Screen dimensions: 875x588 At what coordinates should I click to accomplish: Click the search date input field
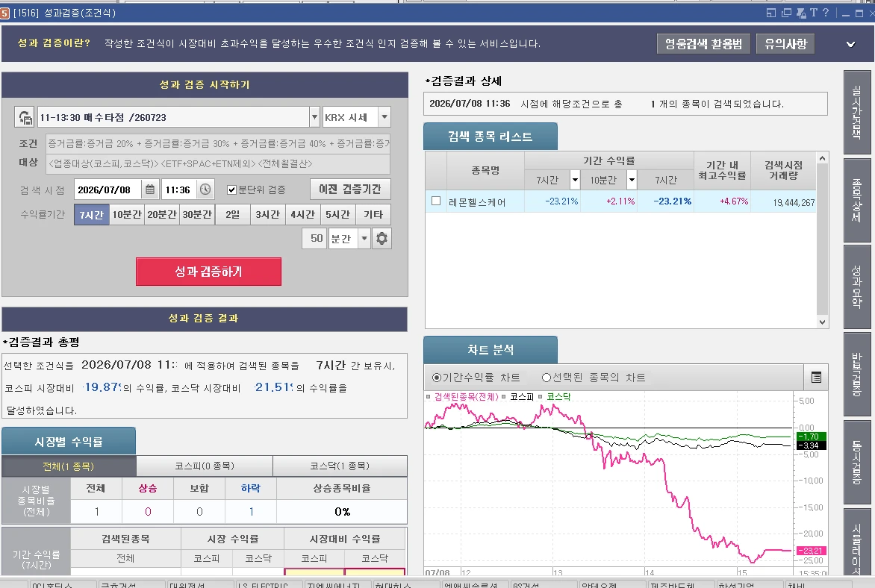pyautogui.click(x=109, y=190)
